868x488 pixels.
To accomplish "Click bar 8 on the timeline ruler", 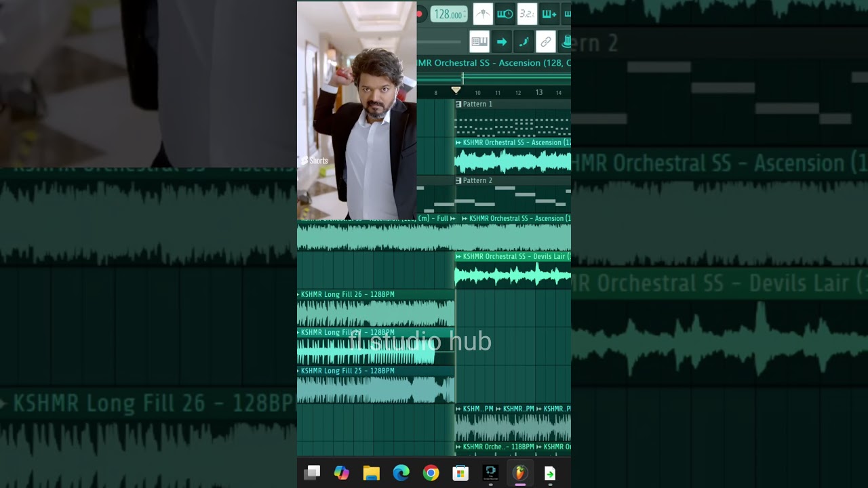I will (435, 93).
